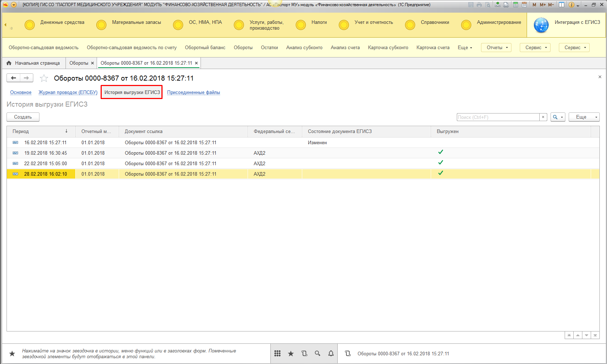The height and width of the screenshot is (364, 607).
Task: Add document to favorites with star outline
Action: [44, 78]
